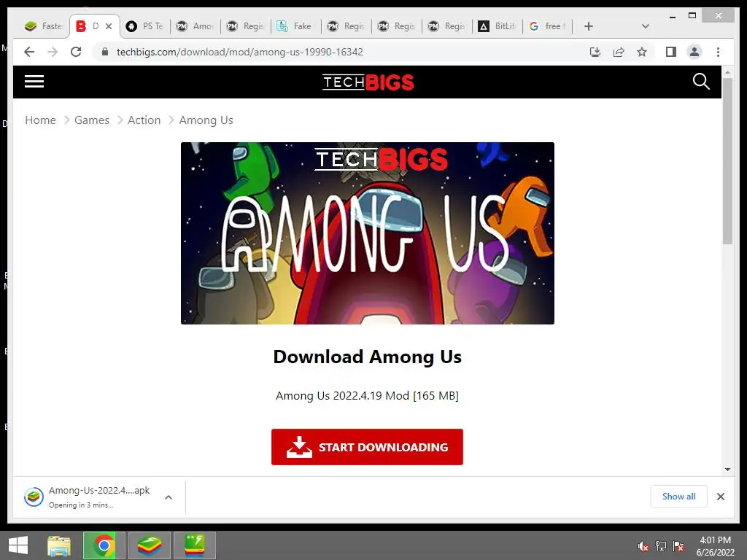Switch to the BitLif tab
The image size is (747, 560).
pyautogui.click(x=497, y=26)
